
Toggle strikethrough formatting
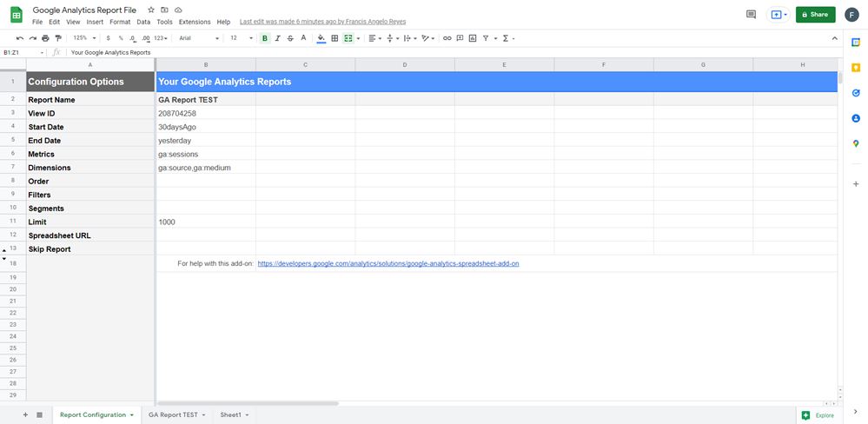(290, 38)
